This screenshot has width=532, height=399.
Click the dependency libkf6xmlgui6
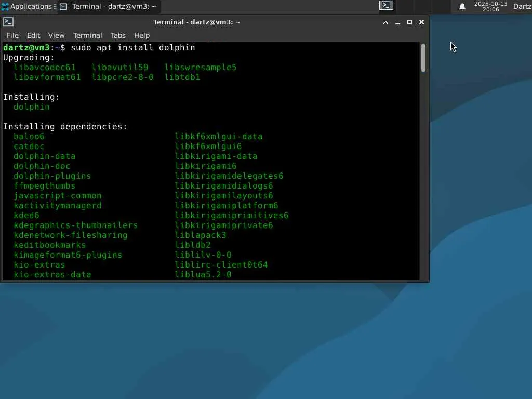coord(208,146)
